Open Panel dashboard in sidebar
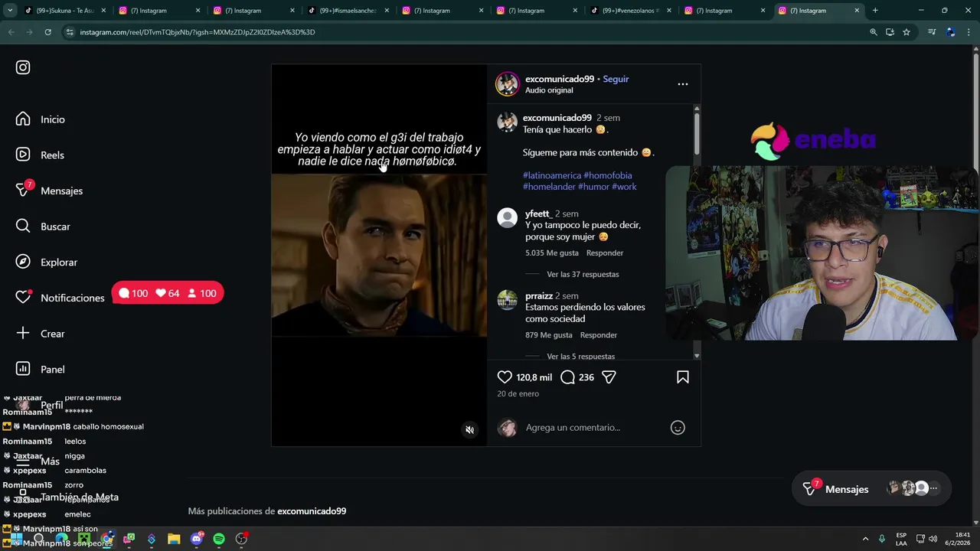This screenshot has width=980, height=551. (x=41, y=369)
